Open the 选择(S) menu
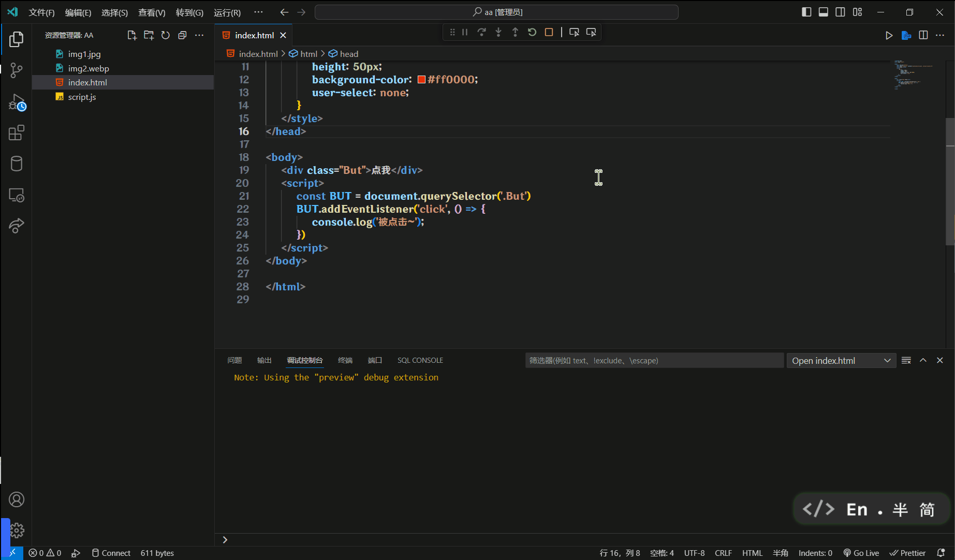 point(114,12)
